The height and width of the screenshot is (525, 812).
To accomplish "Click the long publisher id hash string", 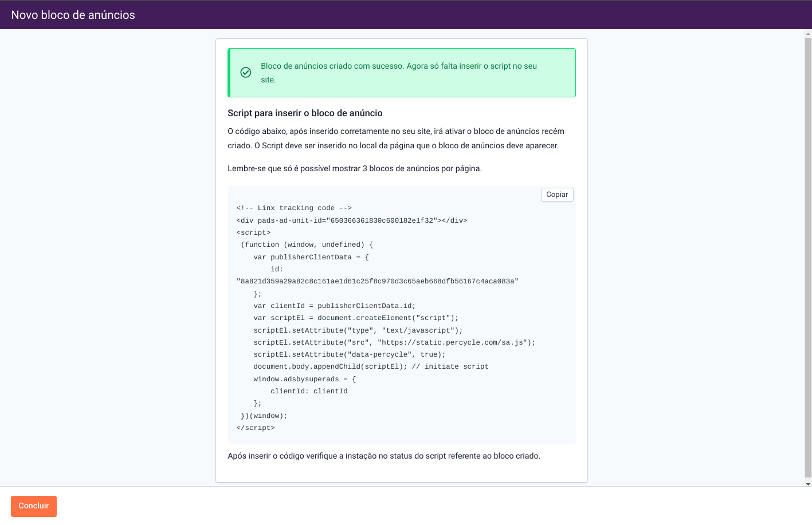I will click(377, 281).
